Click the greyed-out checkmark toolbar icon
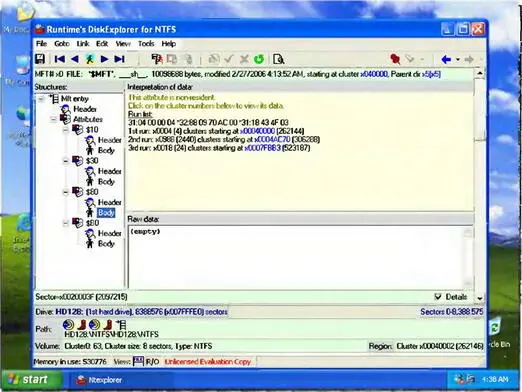The image size is (522, 392). click(229, 59)
